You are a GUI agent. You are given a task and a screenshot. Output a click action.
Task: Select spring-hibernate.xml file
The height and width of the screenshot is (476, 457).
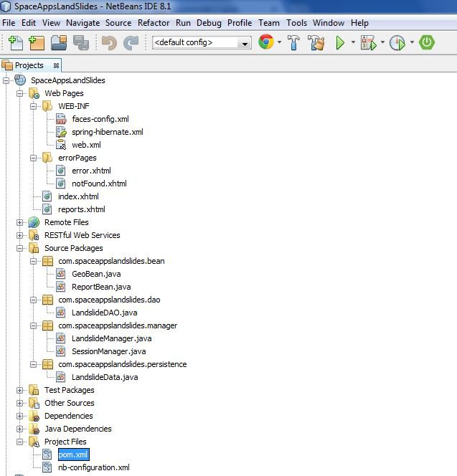107,132
